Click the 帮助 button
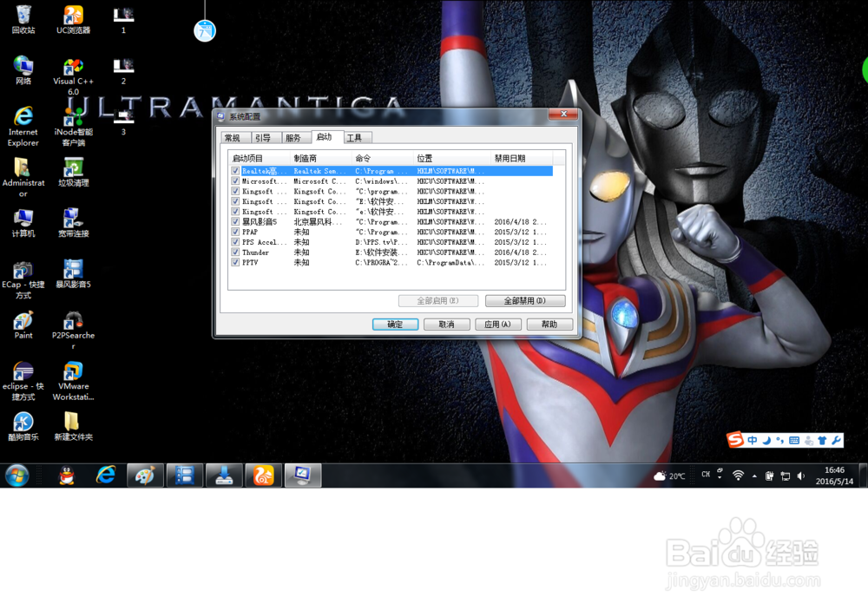868x610 pixels. (x=549, y=325)
